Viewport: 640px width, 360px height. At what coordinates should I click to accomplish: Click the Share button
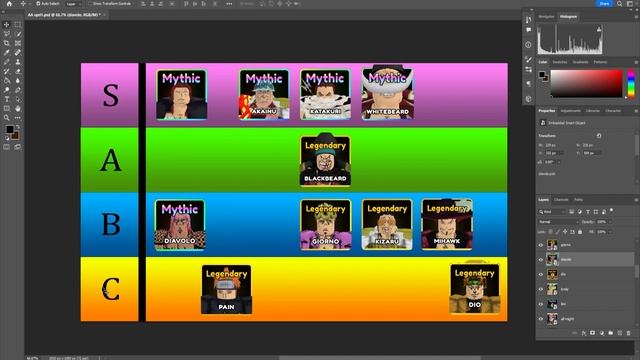pos(604,4)
